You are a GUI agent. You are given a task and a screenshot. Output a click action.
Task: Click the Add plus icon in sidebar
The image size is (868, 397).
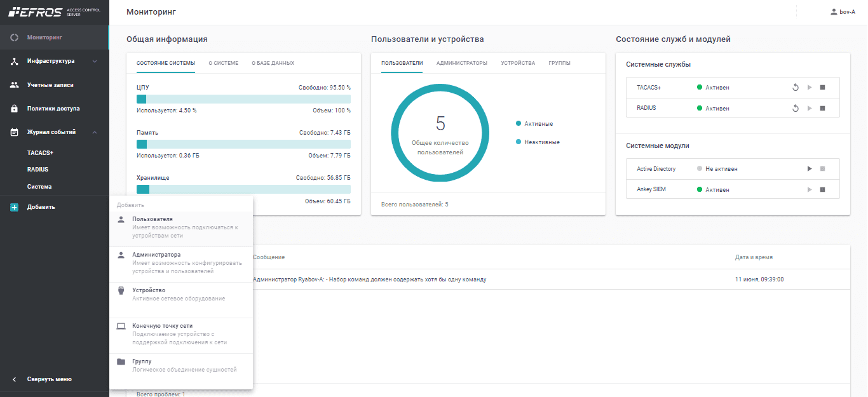(15, 207)
